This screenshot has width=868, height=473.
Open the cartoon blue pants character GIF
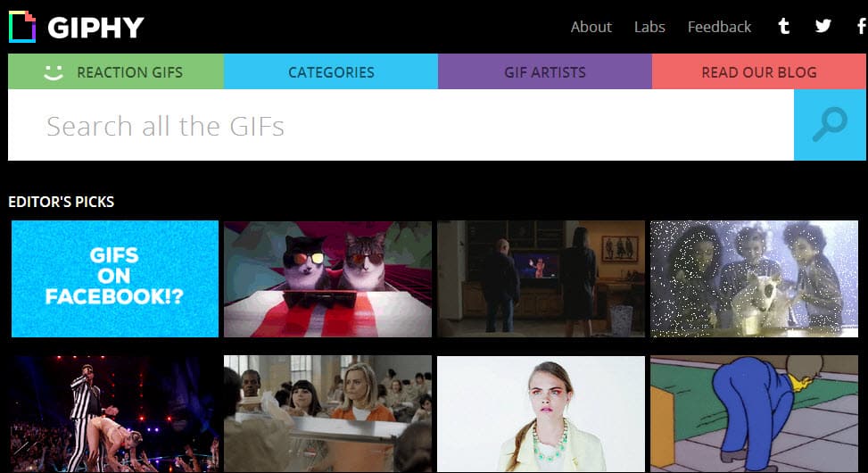coord(754,414)
